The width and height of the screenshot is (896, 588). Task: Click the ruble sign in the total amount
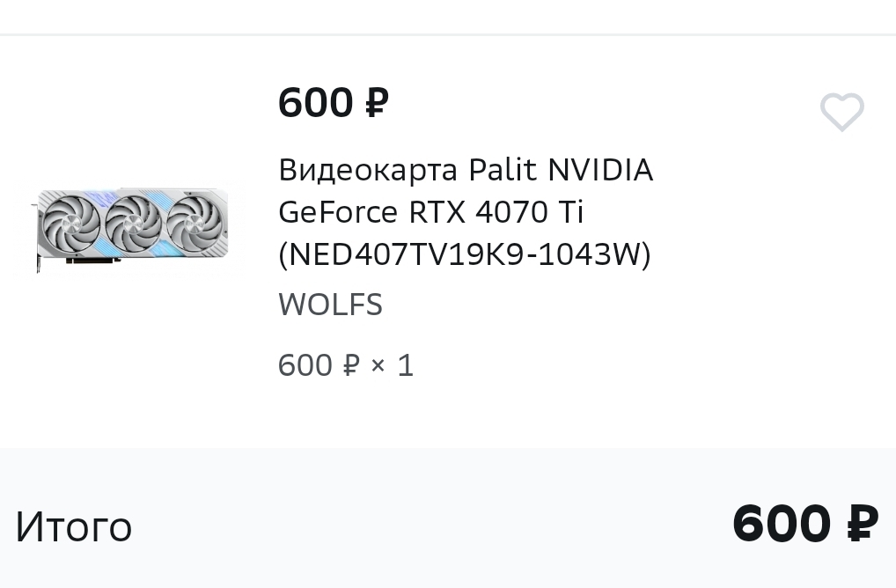pyautogui.click(x=863, y=523)
